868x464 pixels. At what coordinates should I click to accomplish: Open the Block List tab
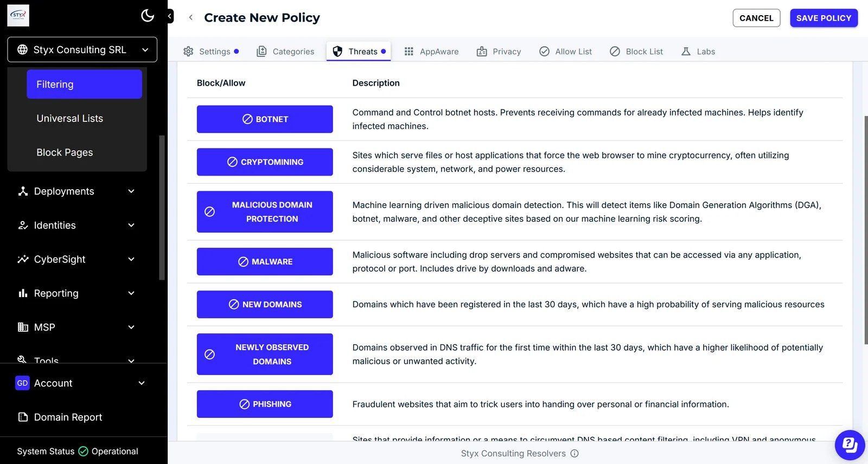(x=636, y=51)
